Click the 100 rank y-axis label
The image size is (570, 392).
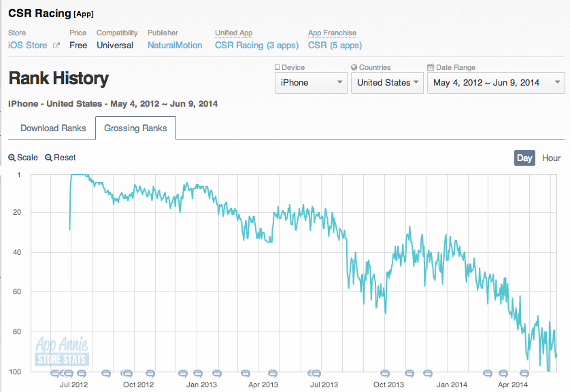tap(15, 372)
